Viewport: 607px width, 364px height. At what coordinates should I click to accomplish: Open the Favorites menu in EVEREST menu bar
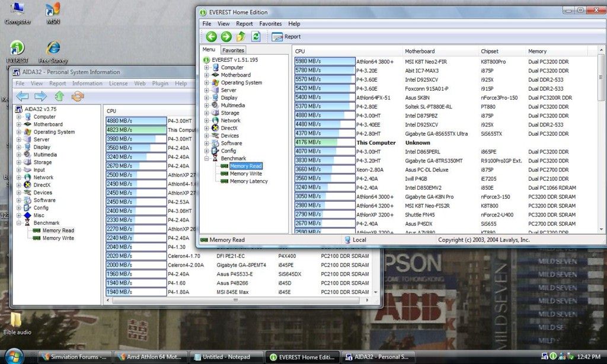coord(270,24)
